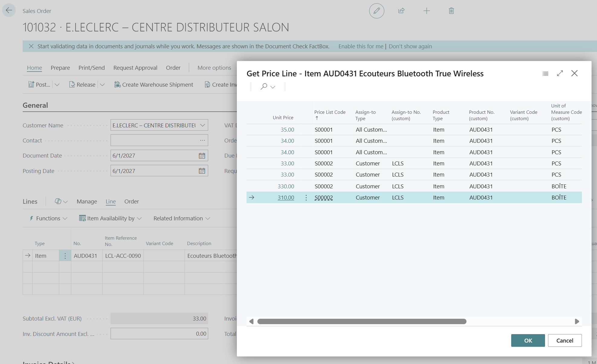
Task: Open the Request Approval tab
Action: click(135, 68)
